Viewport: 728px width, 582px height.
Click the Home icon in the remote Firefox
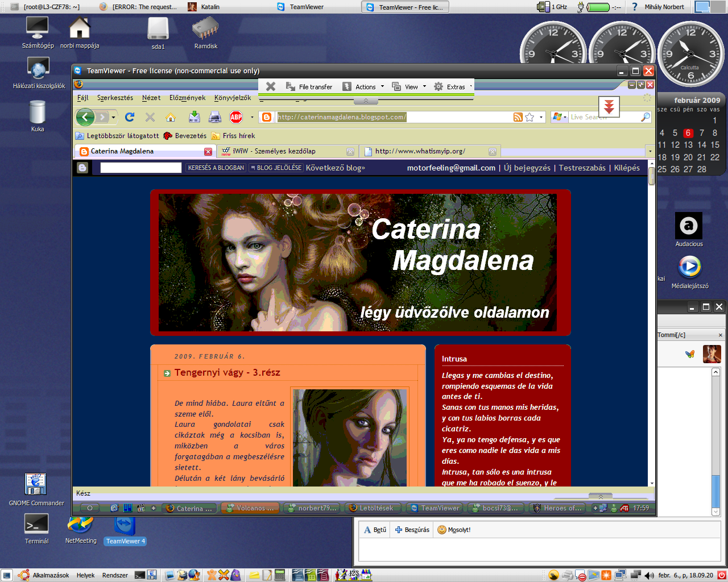[x=171, y=117]
